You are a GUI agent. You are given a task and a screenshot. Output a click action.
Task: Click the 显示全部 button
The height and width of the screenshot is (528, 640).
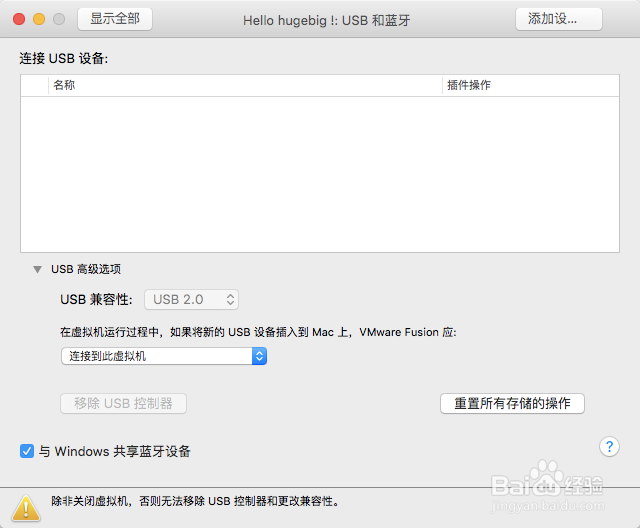pos(115,19)
